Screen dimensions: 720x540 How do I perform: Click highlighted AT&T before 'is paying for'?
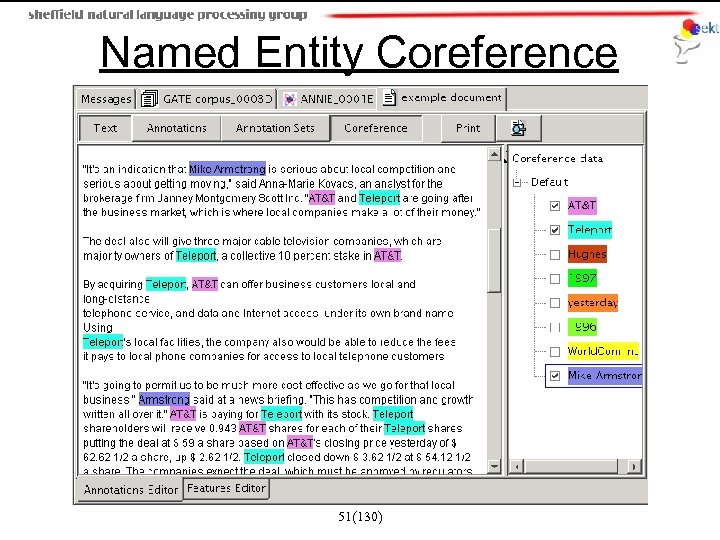[183, 414]
